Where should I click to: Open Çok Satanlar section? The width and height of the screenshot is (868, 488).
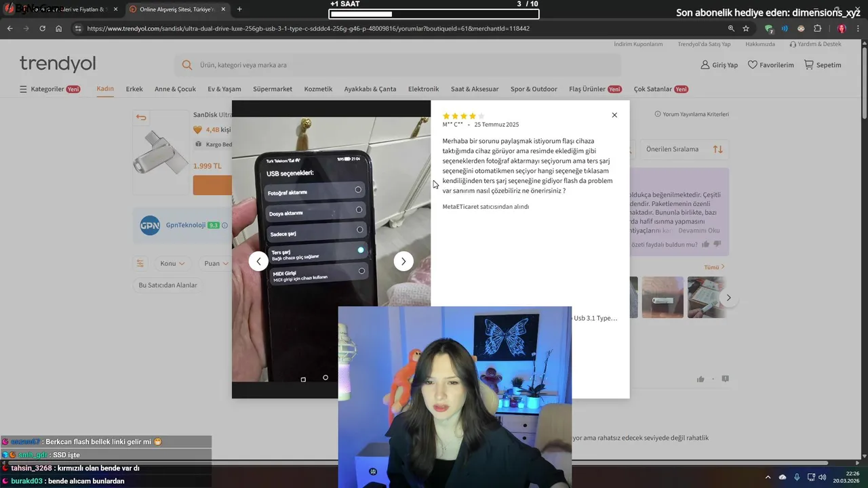coord(661,89)
